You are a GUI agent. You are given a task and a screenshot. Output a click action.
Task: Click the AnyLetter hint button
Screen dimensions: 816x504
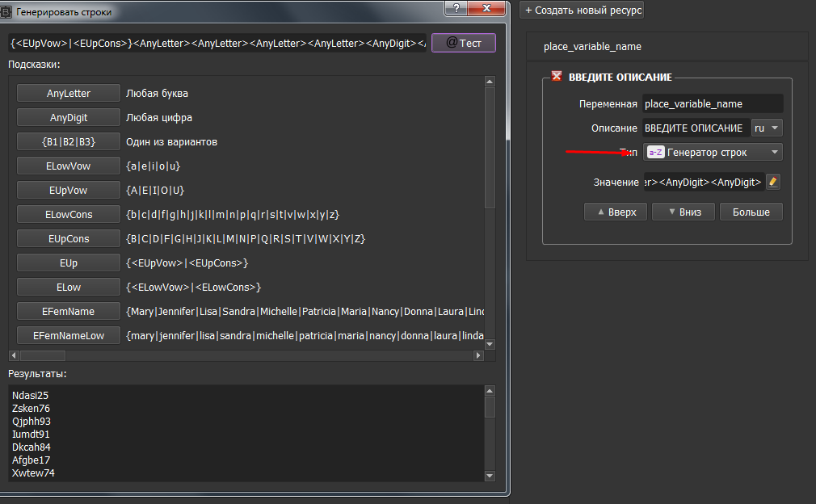(68, 93)
